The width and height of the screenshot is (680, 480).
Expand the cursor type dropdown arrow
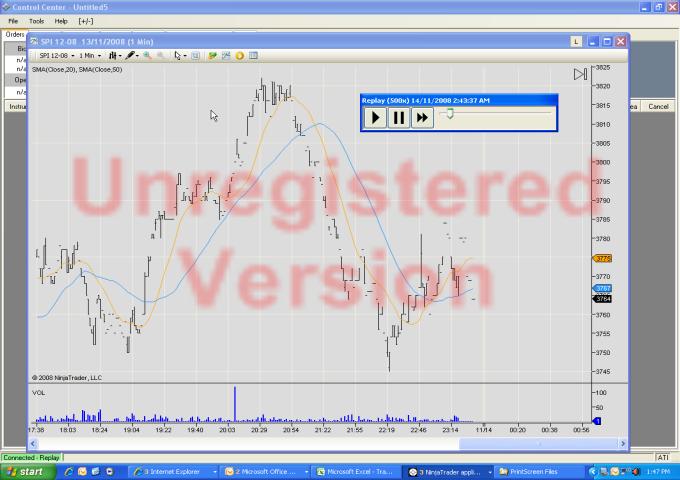click(x=185, y=56)
